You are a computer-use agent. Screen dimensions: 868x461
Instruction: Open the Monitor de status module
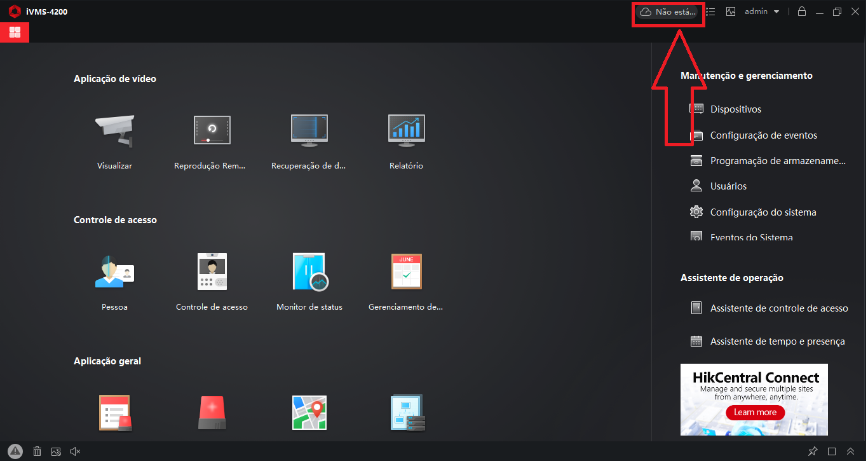[x=309, y=272]
